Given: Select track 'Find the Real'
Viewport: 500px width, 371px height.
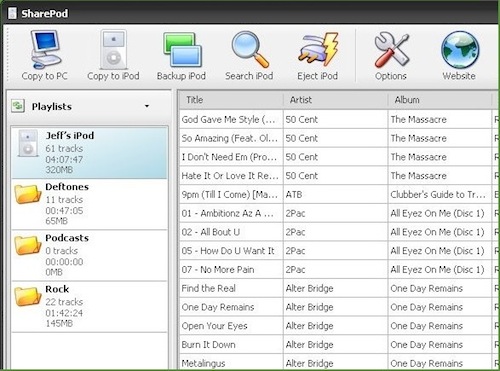Looking at the screenshot, I should pyautogui.click(x=209, y=288).
